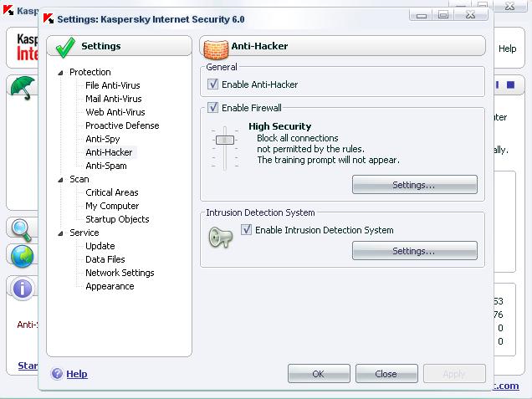The image size is (532, 399).
Task: Open Intrusion Detection System Settings button
Action: point(415,251)
